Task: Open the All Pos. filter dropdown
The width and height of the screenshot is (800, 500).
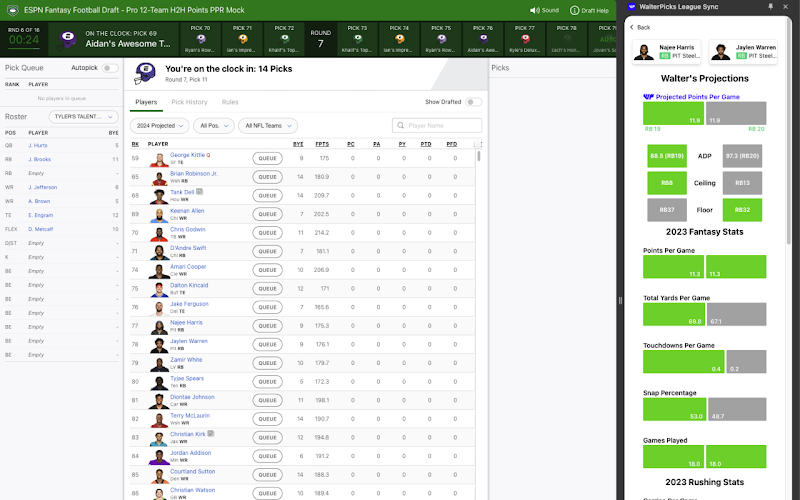Action: tap(214, 126)
